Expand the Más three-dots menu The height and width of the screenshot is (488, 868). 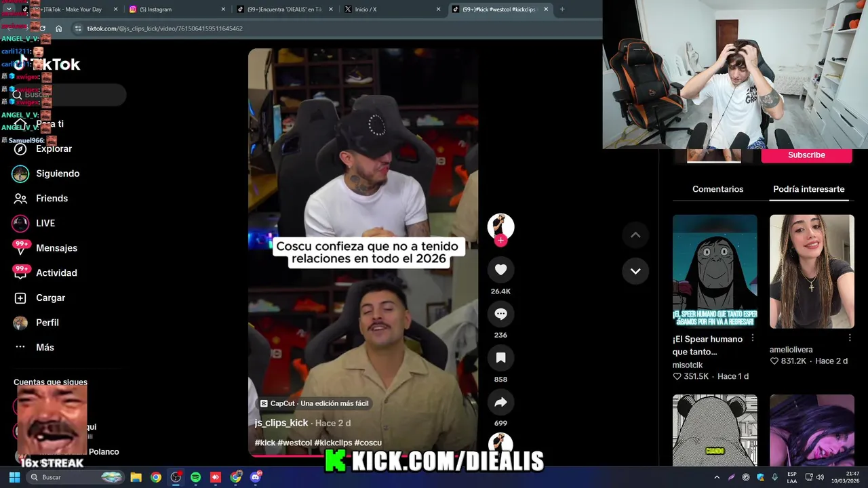(x=20, y=347)
